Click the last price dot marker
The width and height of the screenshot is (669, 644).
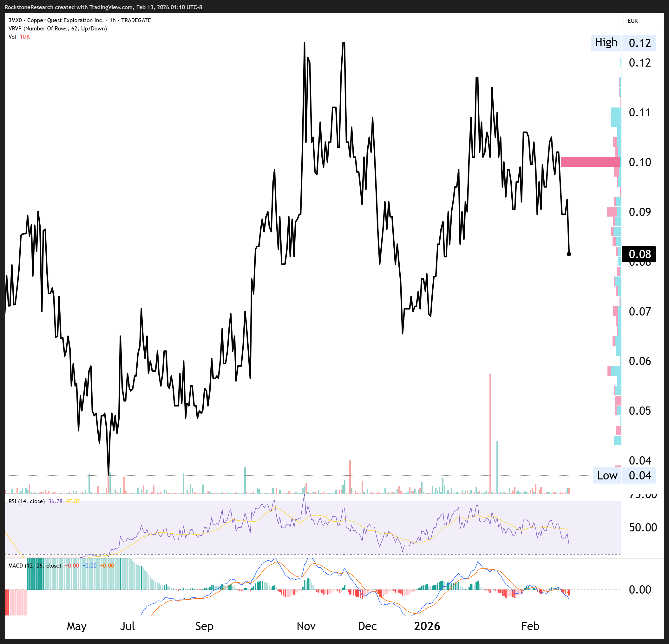click(x=569, y=254)
